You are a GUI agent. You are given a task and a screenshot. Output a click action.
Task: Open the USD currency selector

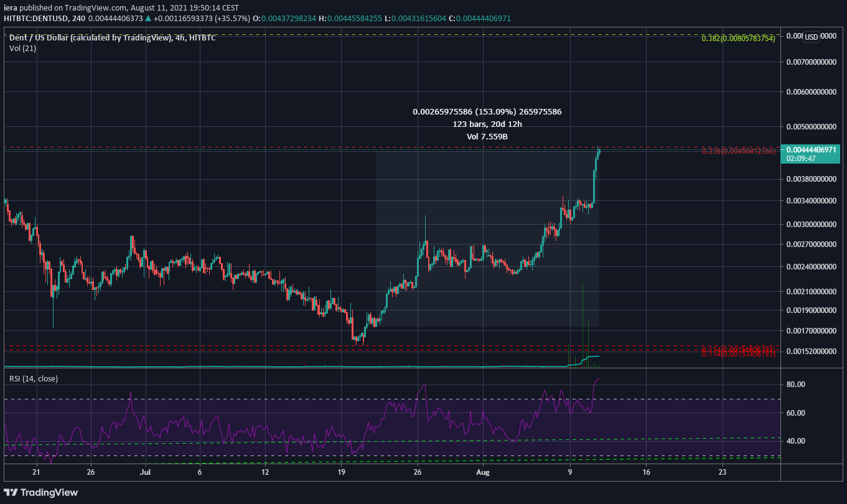pyautogui.click(x=812, y=37)
